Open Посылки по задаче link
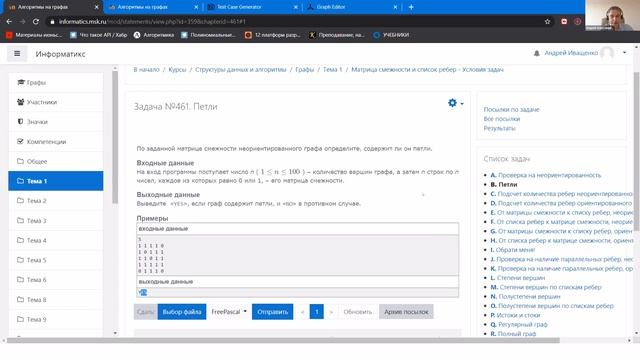 point(511,109)
